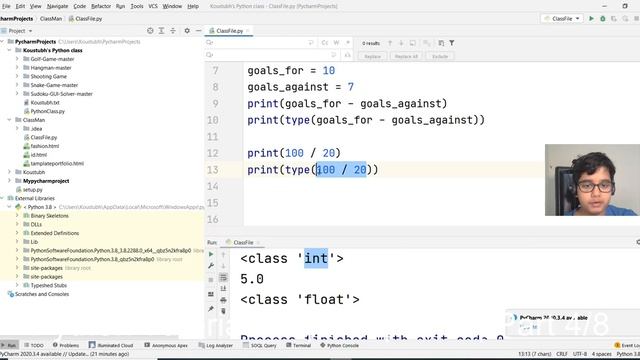Screen dimensions: 640x360
Task: Click the search text input field
Action: pyautogui.click(x=259, y=43)
